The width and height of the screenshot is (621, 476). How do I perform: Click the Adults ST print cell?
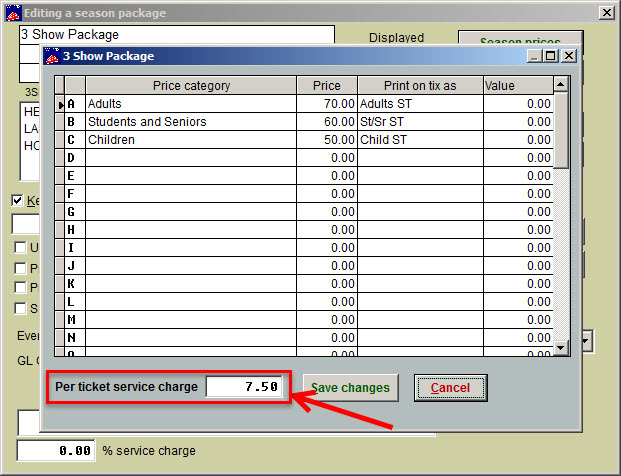coord(420,104)
